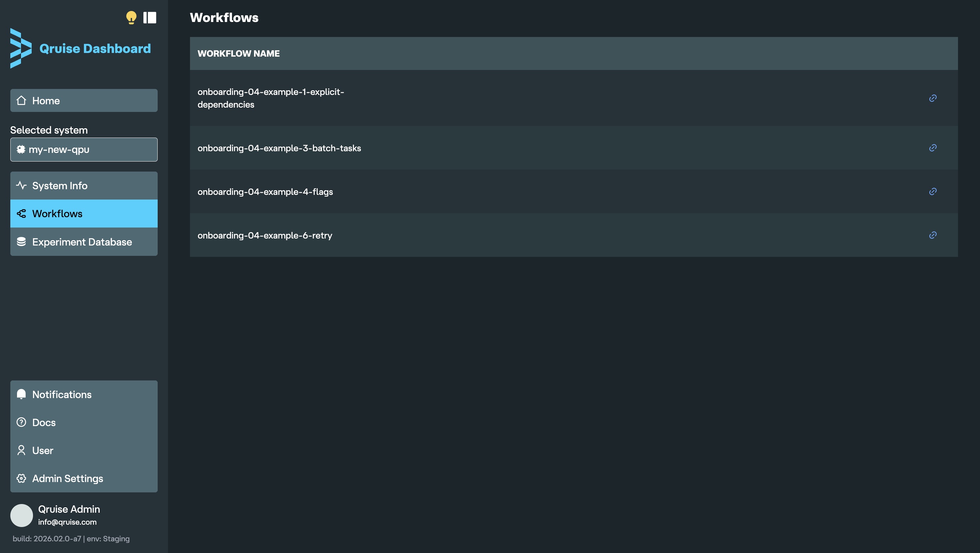This screenshot has width=980, height=553.
Task: Click the WORKFLOW NAME column header
Action: (x=239, y=54)
